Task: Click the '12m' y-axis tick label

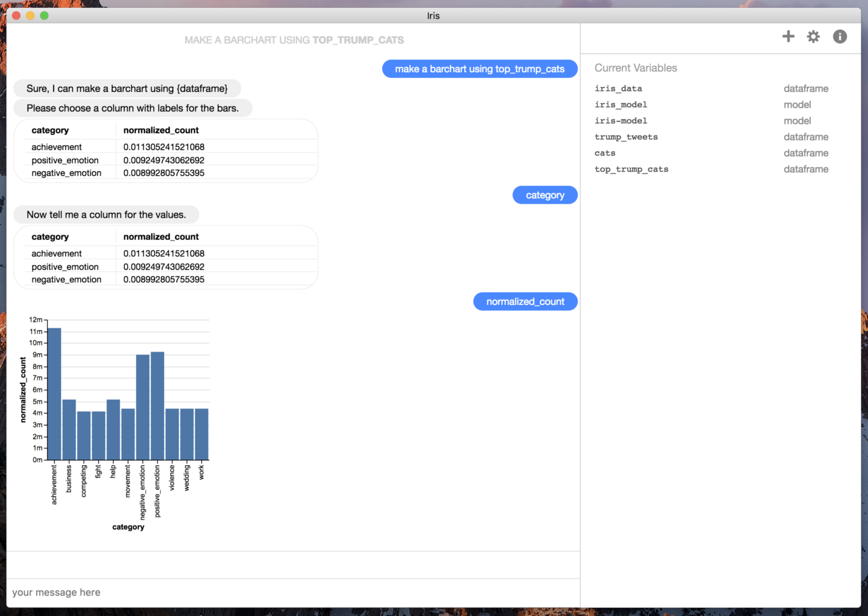Action: point(36,320)
